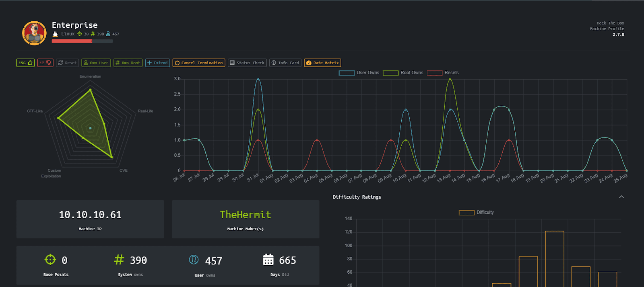644x287 pixels.
Task: Click the thumbs-up like button showing 196
Action: pos(25,63)
